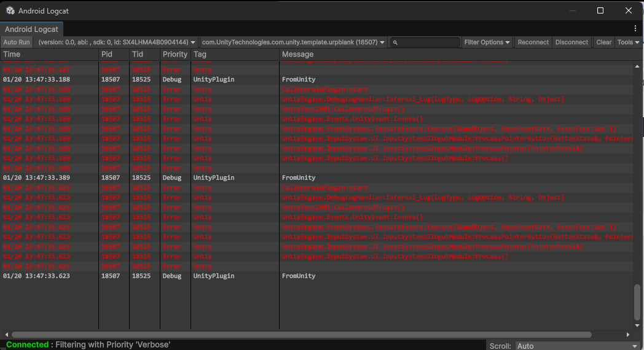Click the search magnifier icon in the filter field
The image size is (644, 350).
click(395, 42)
